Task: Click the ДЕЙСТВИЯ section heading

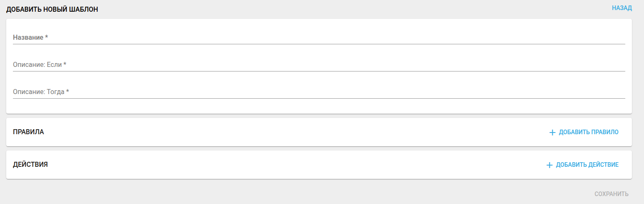Action: (30, 165)
